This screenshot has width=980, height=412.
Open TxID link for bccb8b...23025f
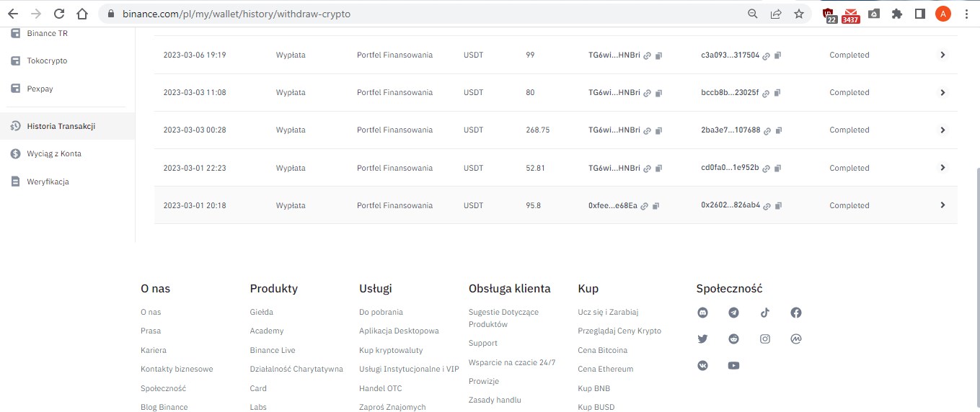pyautogui.click(x=767, y=93)
